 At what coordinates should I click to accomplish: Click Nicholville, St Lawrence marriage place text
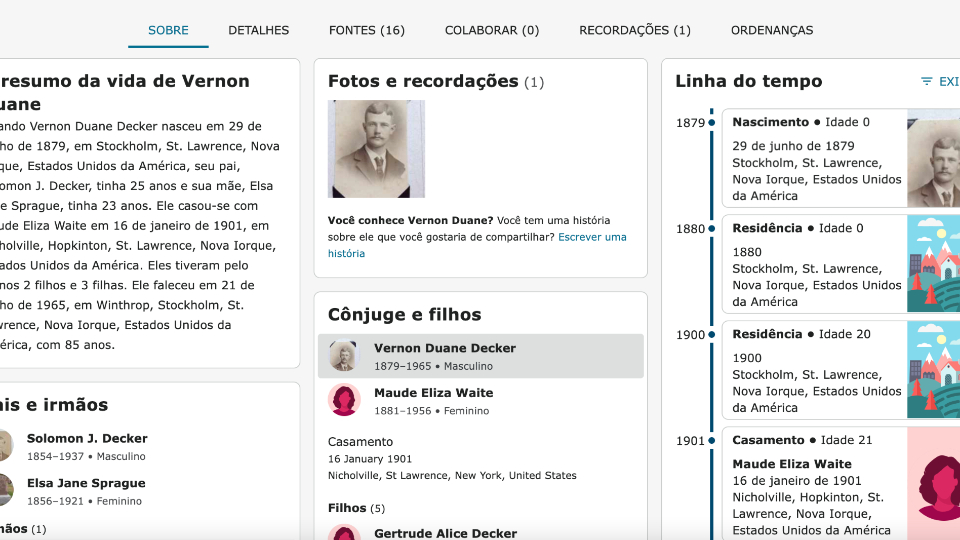[x=452, y=476]
